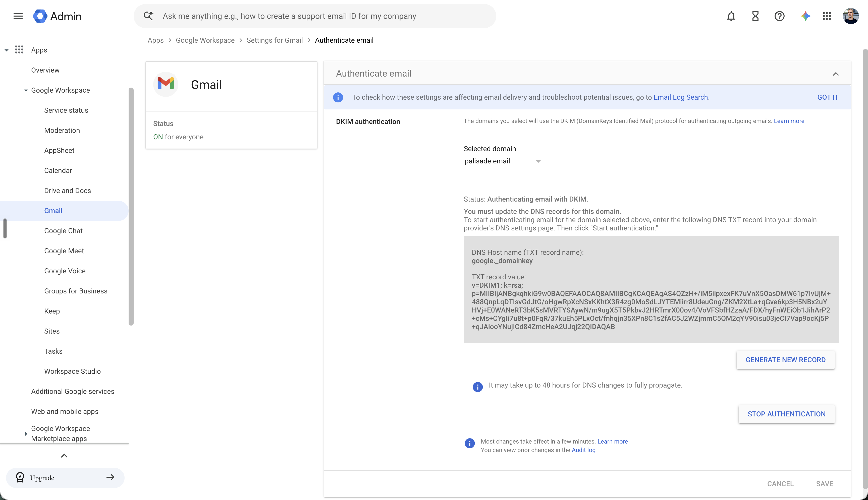Viewport: 868px width, 500px height.
Task: Click the info icon beside Most changes note
Action: tap(469, 443)
